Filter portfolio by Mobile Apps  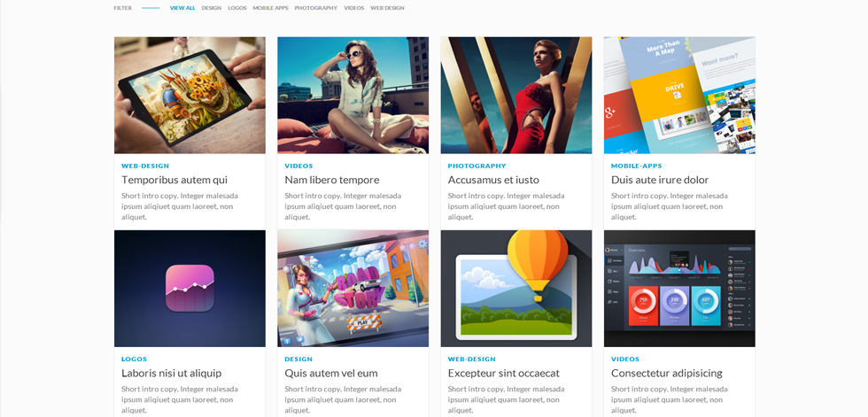click(x=271, y=8)
